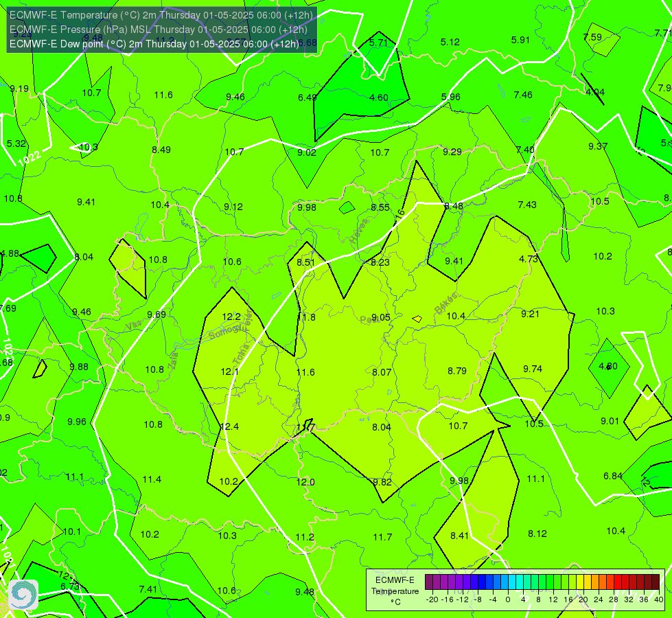This screenshot has width=672, height=618.
Task: Click the temperature value 5.71
Action: point(378,43)
